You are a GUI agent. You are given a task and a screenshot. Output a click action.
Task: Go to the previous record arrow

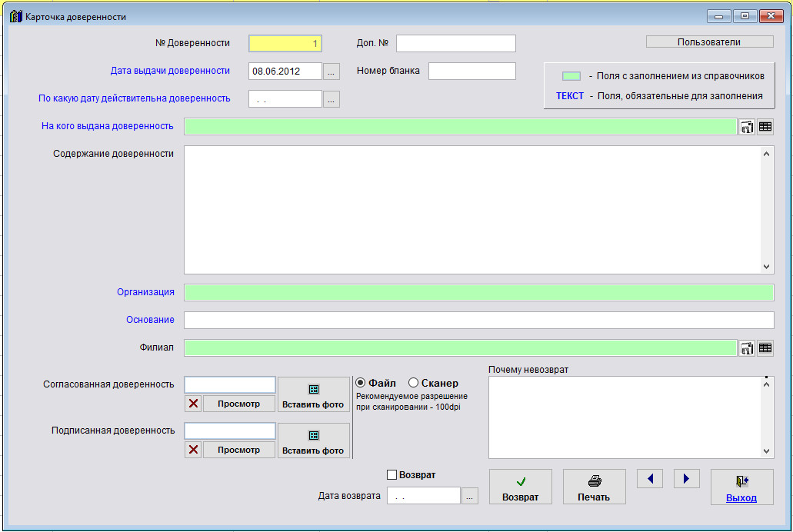tap(650, 478)
